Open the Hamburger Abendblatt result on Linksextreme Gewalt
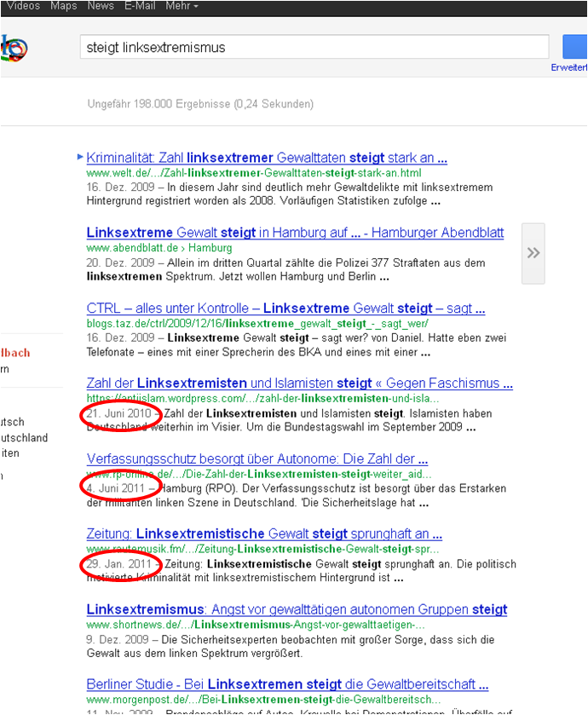Screen dimensions: 588x715 (295, 233)
